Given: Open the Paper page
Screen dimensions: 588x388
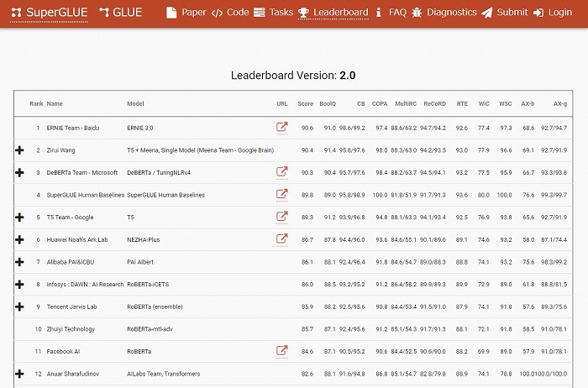Looking at the screenshot, I should point(186,13).
